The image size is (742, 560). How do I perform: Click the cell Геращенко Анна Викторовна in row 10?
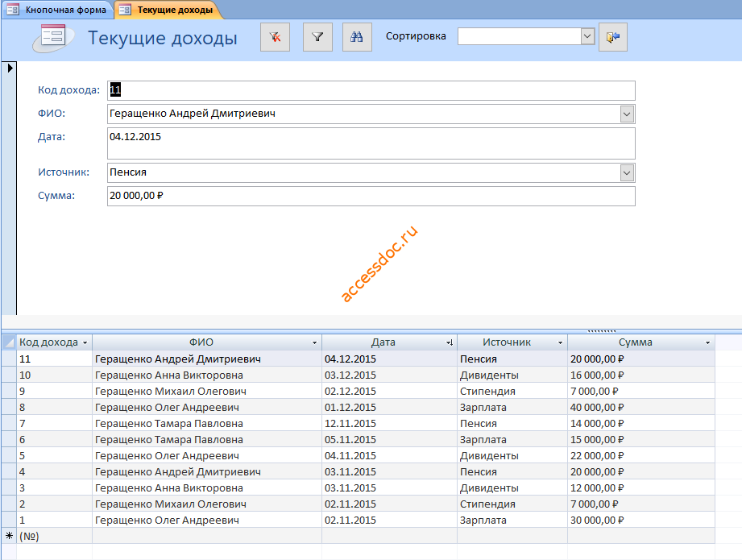[x=207, y=375]
